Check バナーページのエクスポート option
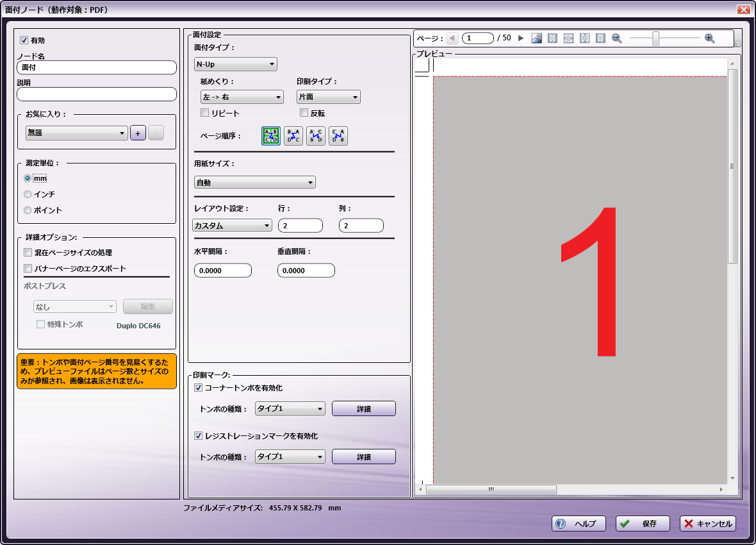Screen dimensions: 756x545 [x=28, y=269]
